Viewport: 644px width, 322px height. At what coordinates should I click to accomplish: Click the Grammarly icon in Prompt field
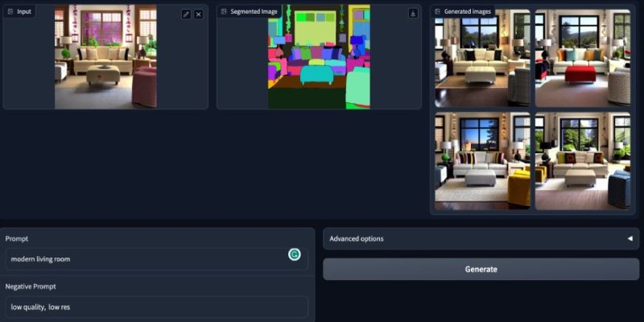tap(294, 254)
